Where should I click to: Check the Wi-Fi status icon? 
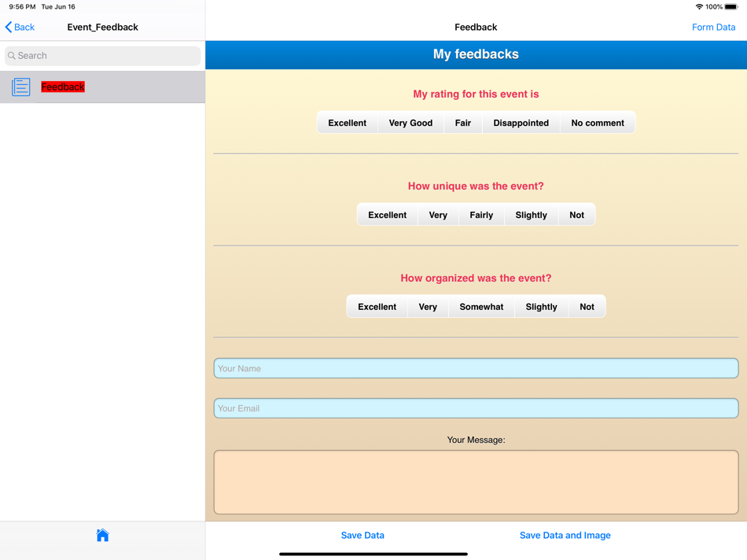tap(699, 6)
